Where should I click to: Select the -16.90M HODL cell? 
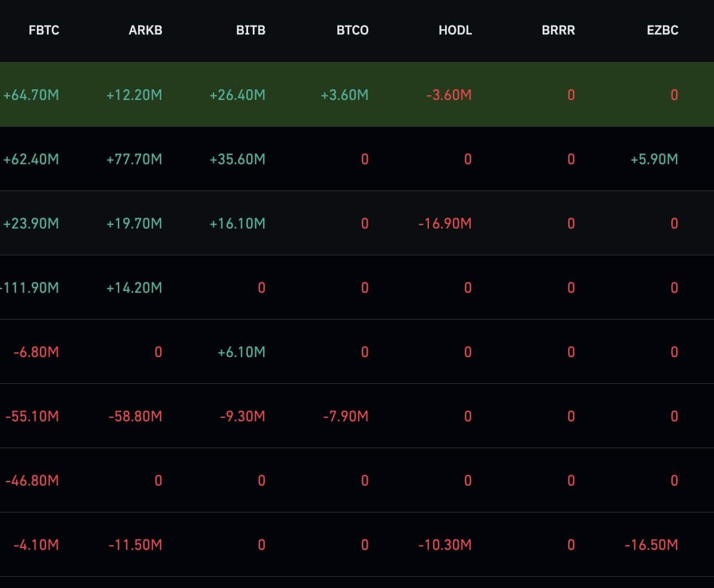[x=445, y=223]
